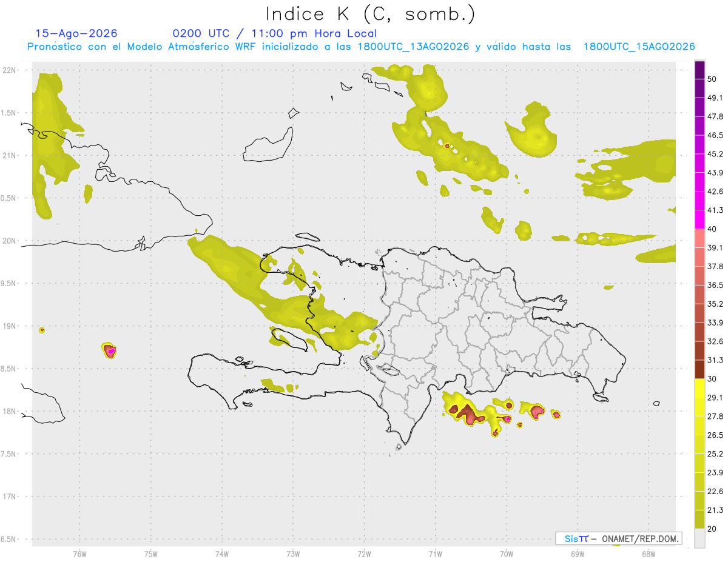Click the "ONAMET/REP.DOM." credit label

click(639, 539)
